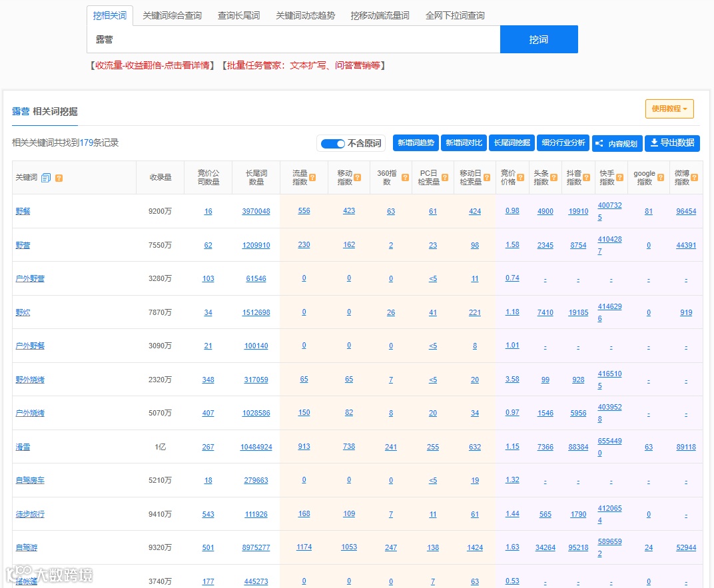The image size is (714, 588).
Task: Open keyword link 徒步旅行
Action: coord(30,514)
